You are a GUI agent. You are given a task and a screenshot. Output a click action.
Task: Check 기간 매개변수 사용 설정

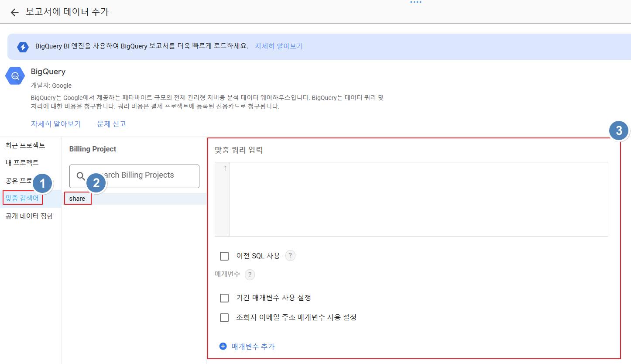click(x=224, y=298)
